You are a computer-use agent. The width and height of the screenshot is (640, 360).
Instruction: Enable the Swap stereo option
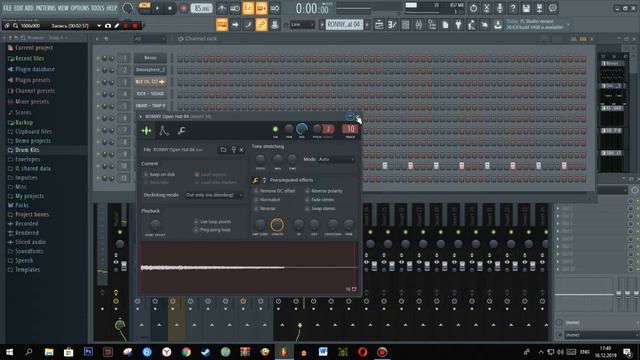(x=307, y=209)
